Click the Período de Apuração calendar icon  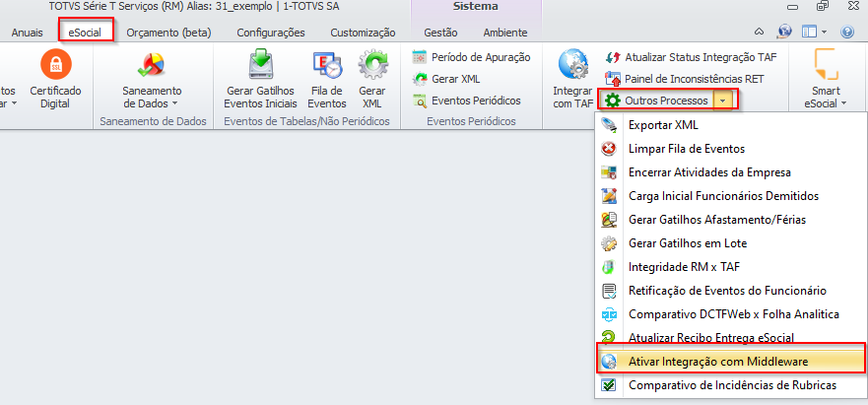click(x=421, y=57)
